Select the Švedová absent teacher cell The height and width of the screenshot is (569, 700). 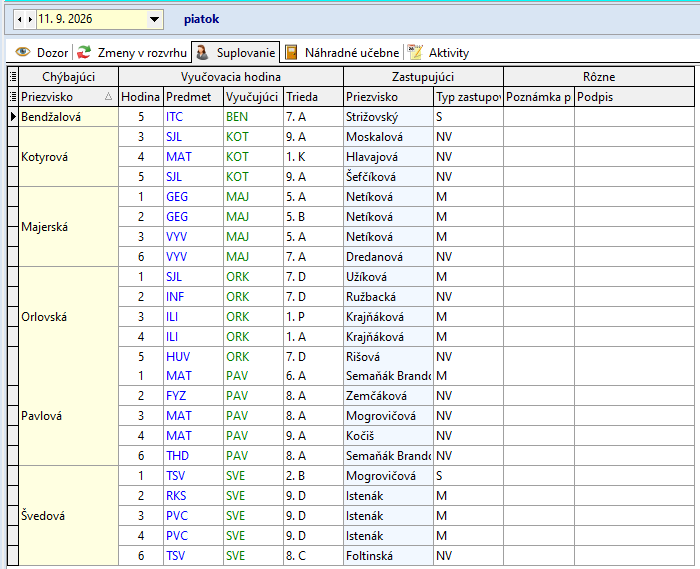point(69,515)
